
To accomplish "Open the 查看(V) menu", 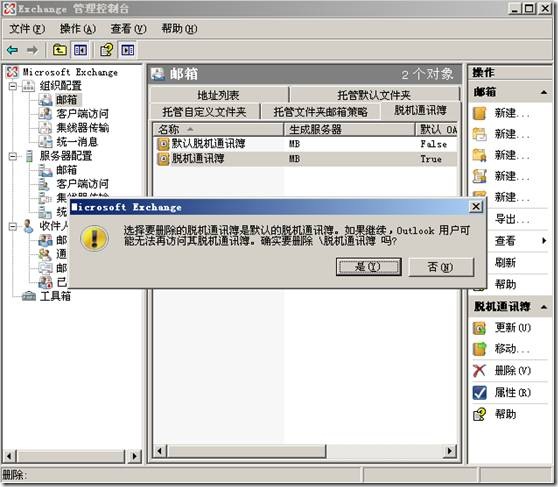I will pos(128,29).
